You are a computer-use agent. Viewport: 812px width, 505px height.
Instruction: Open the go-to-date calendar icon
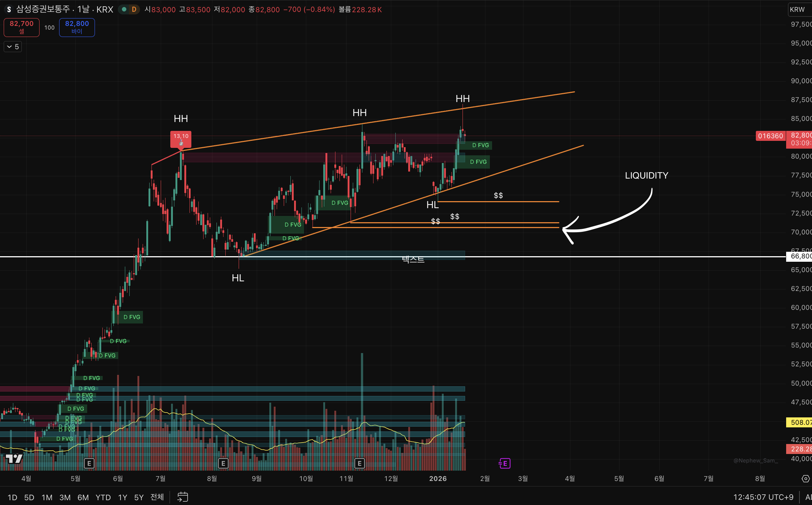(182, 497)
